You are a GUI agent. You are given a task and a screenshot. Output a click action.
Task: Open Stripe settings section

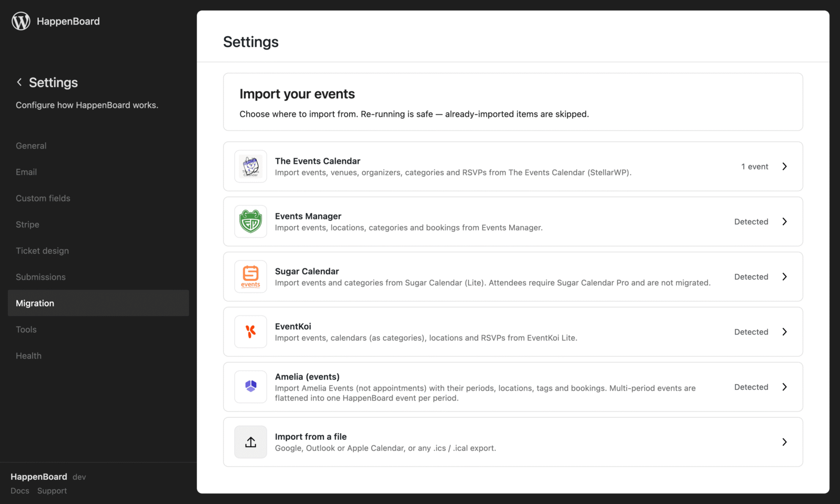point(98,225)
